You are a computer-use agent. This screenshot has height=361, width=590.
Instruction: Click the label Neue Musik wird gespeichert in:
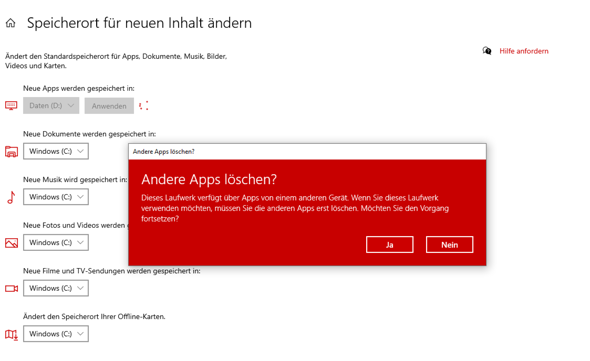(x=75, y=180)
